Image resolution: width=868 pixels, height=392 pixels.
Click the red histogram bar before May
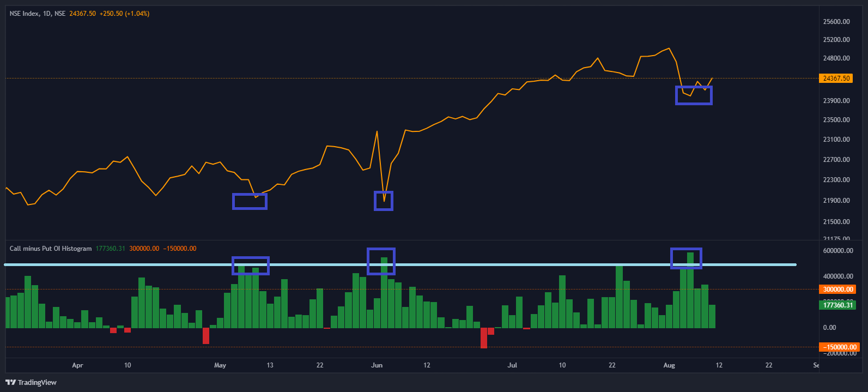206,336
